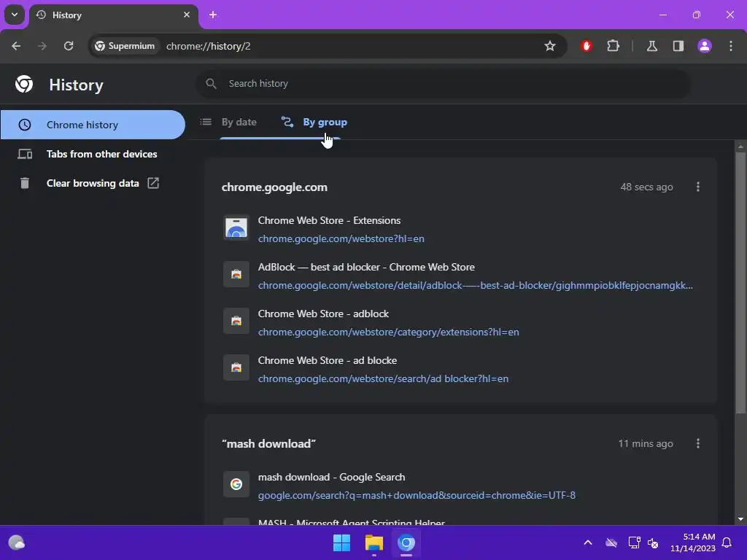Screen dimensions: 747x560
Task: Open a new tab with the plus button
Action: [213, 15]
